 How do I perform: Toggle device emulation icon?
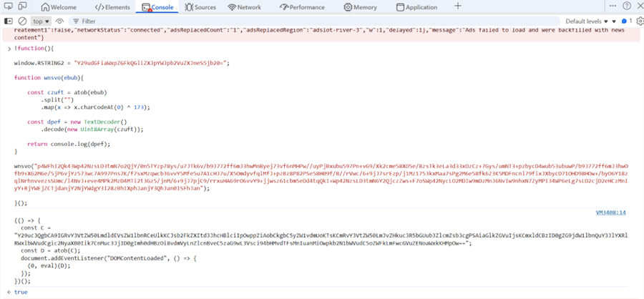coord(23,6)
